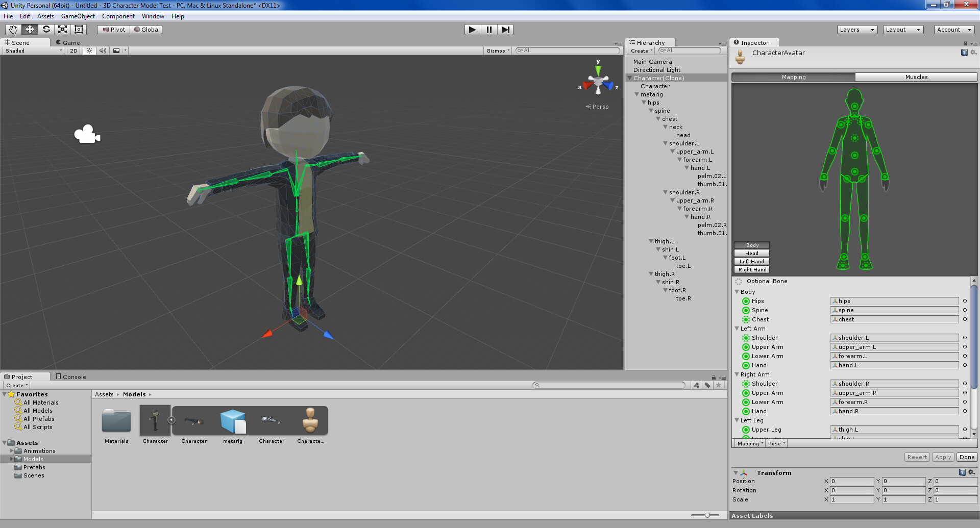Viewport: 980px width, 528px height.
Task: Select the Move tool
Action: tap(30, 30)
